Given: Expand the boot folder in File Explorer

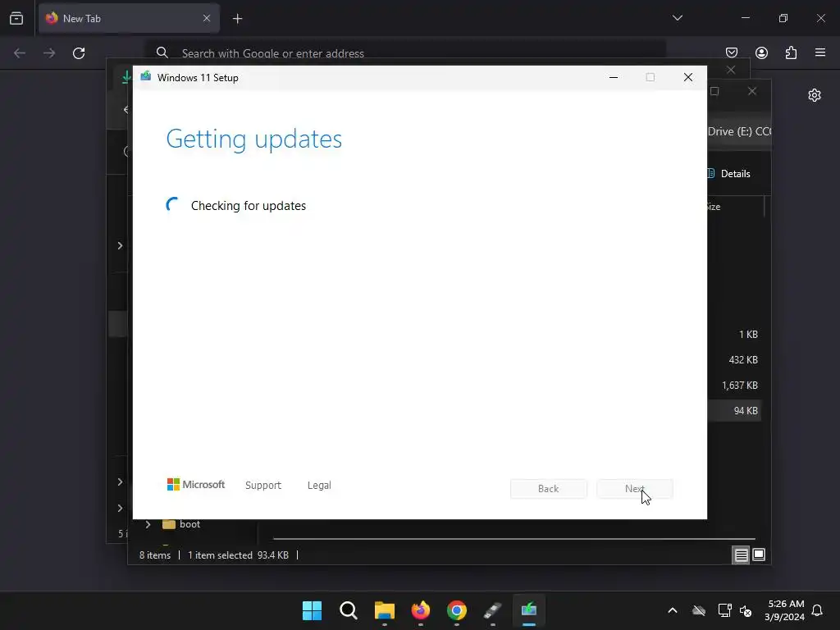Looking at the screenshot, I should (148, 524).
